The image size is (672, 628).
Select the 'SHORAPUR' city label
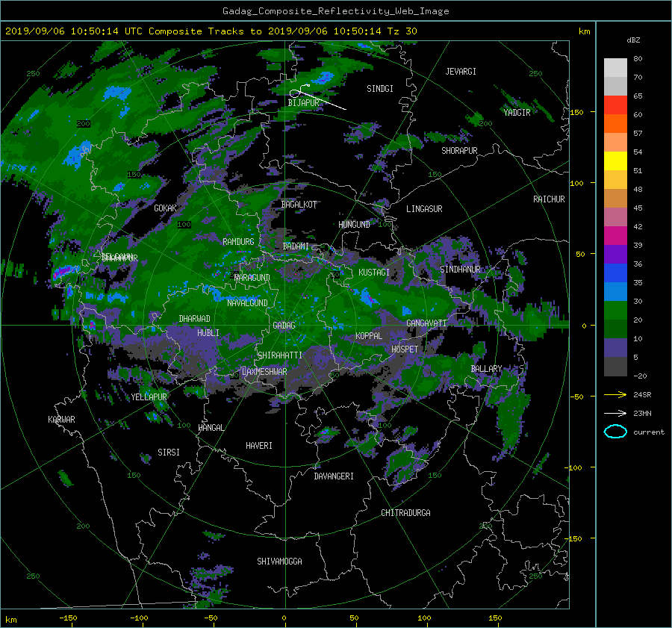coord(459,151)
